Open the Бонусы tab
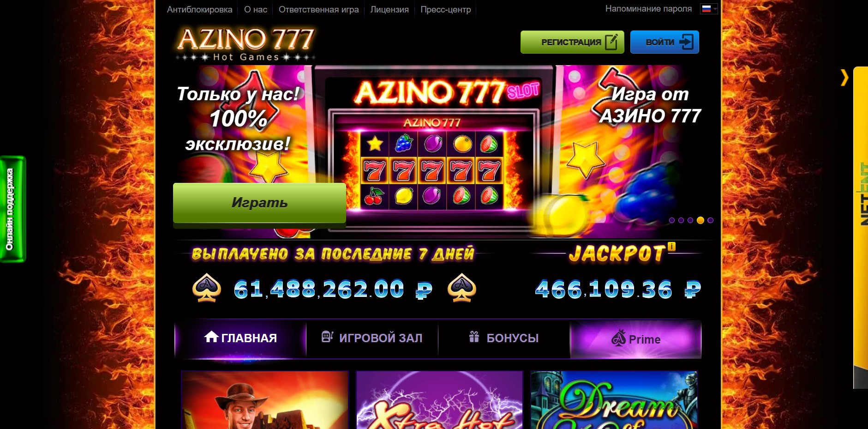The height and width of the screenshot is (429, 868). coord(504,338)
